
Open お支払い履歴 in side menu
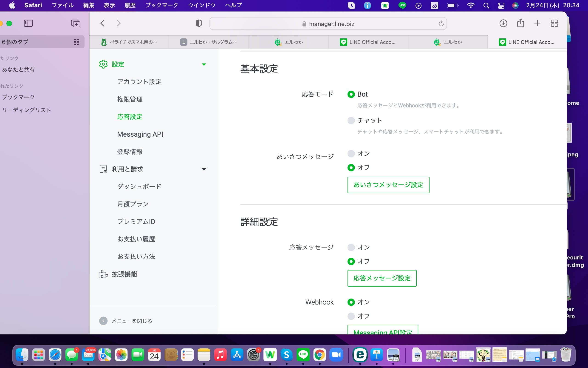point(136,239)
